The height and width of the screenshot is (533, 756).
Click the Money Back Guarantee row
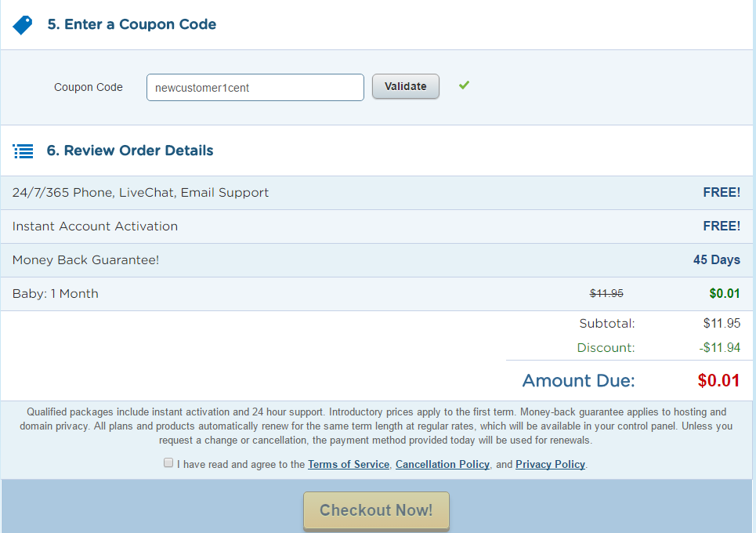pos(86,259)
